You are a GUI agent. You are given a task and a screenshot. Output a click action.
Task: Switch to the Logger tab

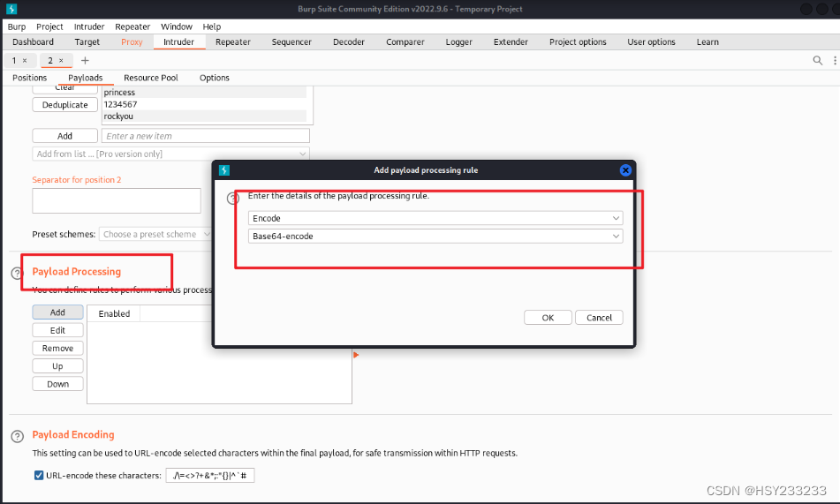point(459,41)
